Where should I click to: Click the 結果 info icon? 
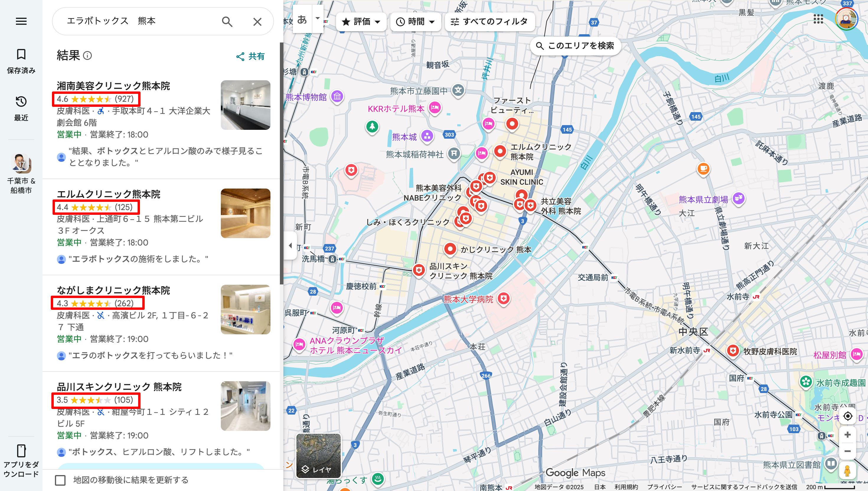coord(87,55)
